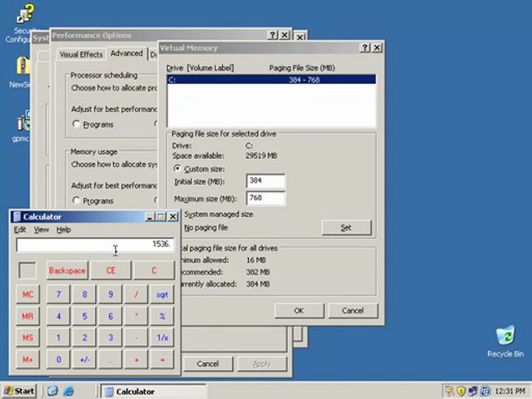The height and width of the screenshot is (399, 532).
Task: Click the CE button in Calculator
Action: click(111, 270)
